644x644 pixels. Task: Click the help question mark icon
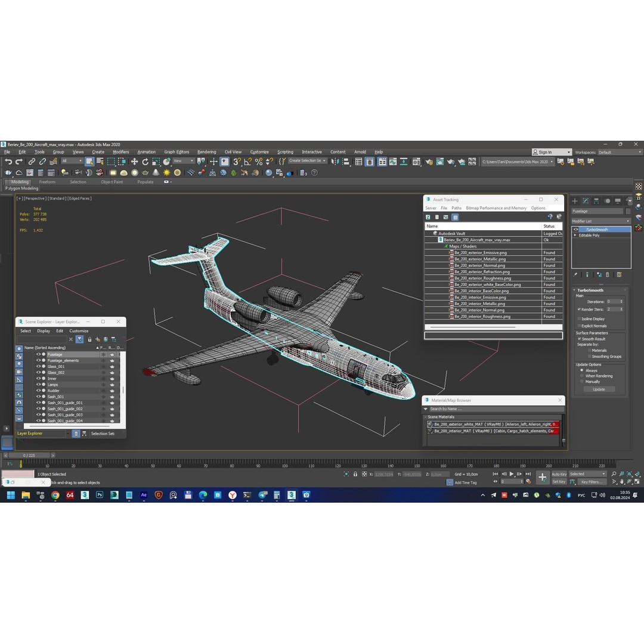(x=314, y=173)
